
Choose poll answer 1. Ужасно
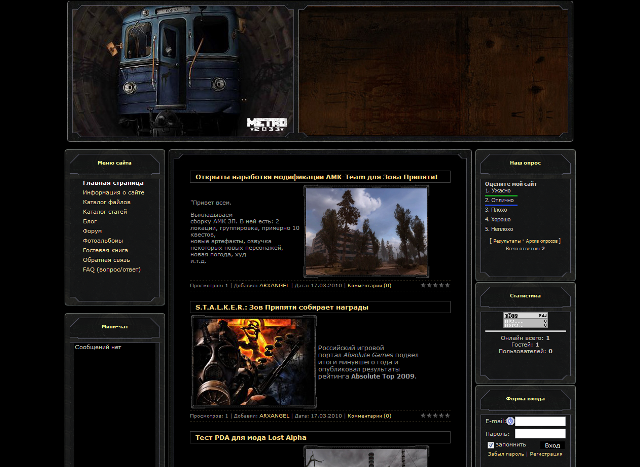(x=498, y=191)
